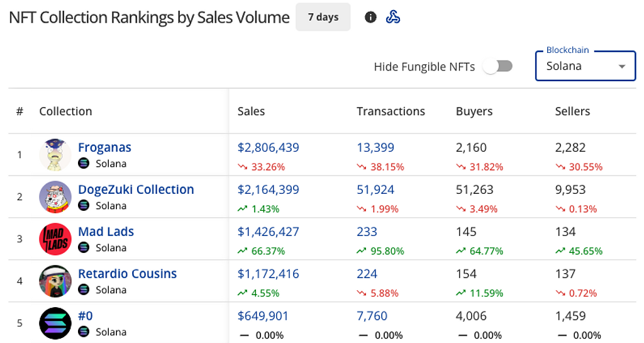Click the Sellers column header
This screenshot has height=343, width=644.
[x=572, y=111]
